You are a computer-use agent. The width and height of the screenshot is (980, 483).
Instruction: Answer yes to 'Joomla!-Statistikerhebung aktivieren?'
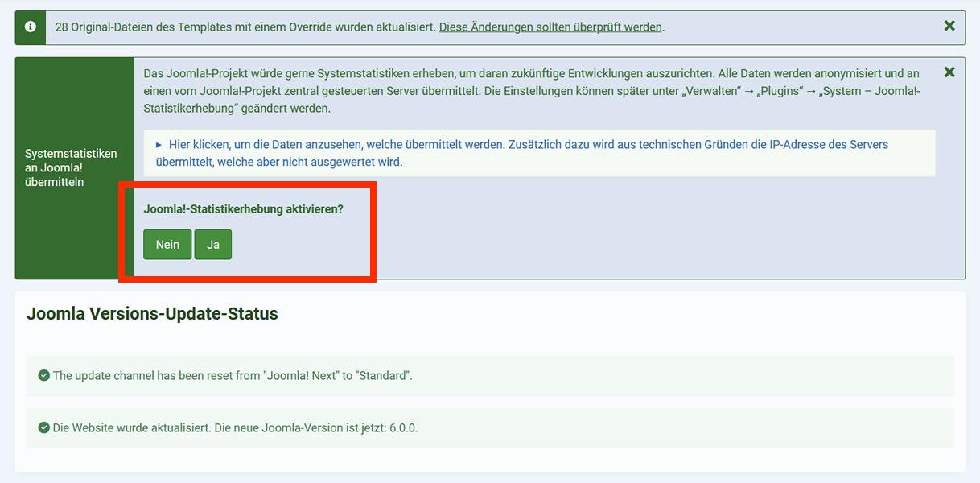click(x=213, y=244)
